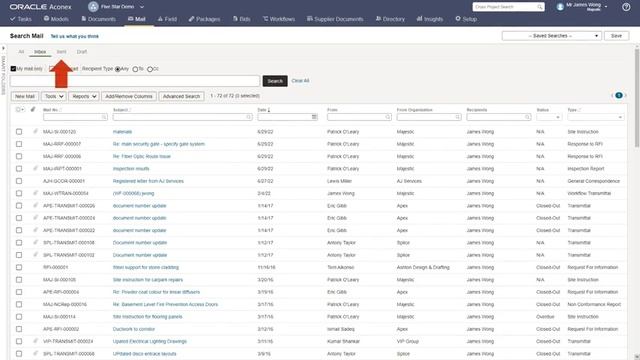Click the attachment paperclip column header
The image size is (640, 360).
[x=33, y=109]
